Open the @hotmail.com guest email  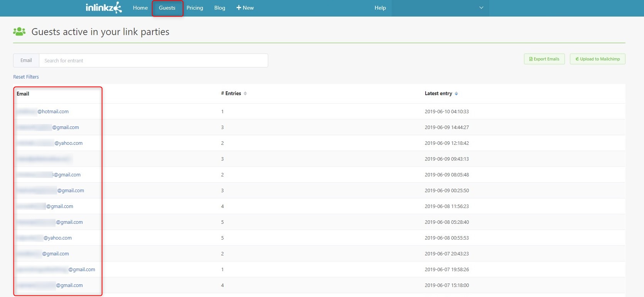[42, 112]
